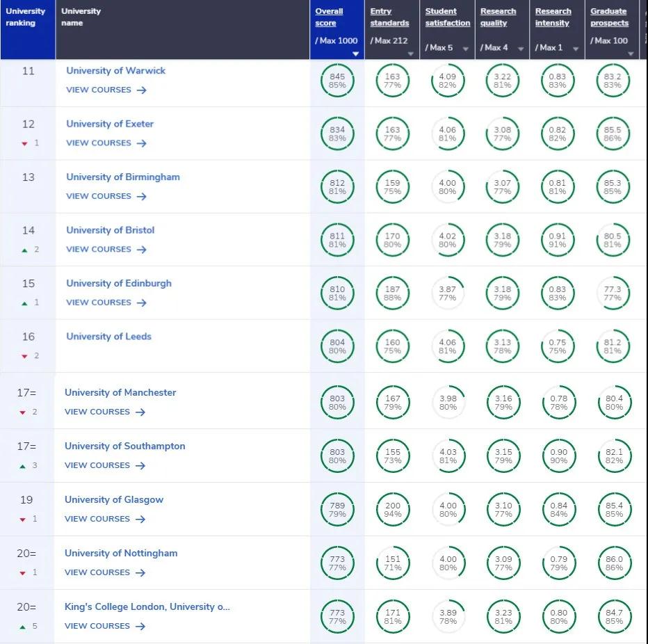Open University of Leeds link

108,337
